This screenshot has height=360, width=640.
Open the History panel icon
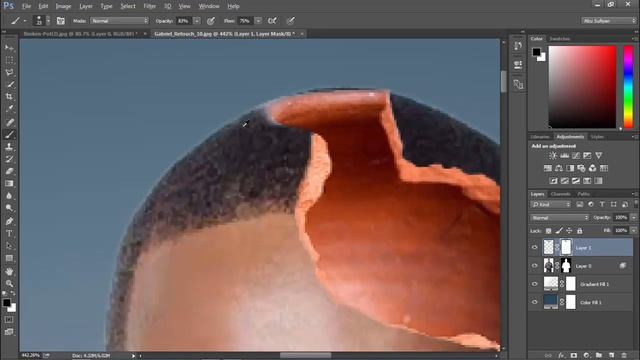click(x=518, y=46)
